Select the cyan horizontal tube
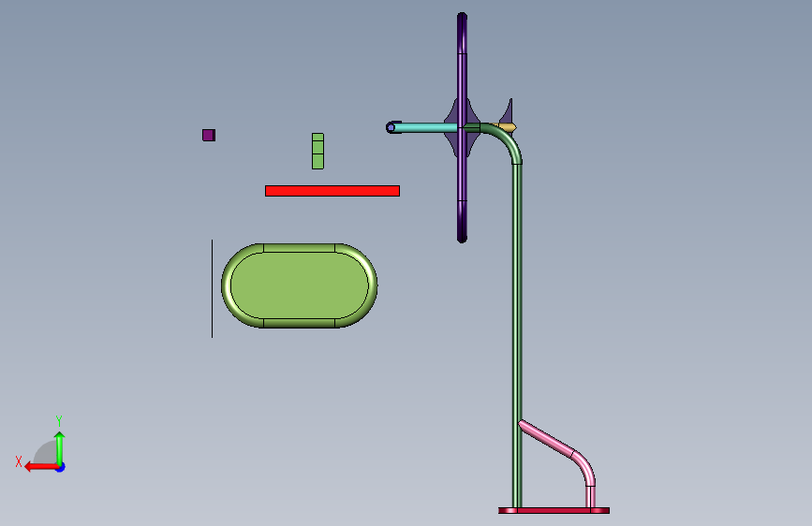Viewport: 812px width, 526px height. click(424, 128)
